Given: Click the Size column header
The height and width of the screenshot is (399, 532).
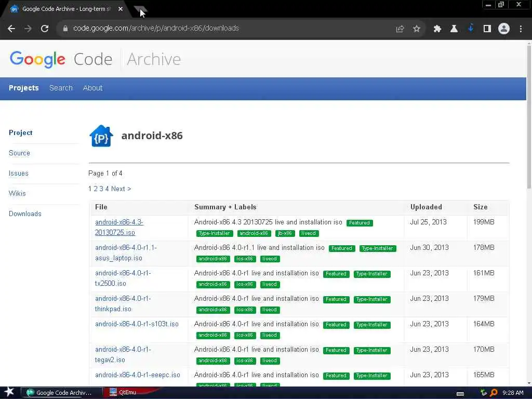Looking at the screenshot, I should pos(481,207).
